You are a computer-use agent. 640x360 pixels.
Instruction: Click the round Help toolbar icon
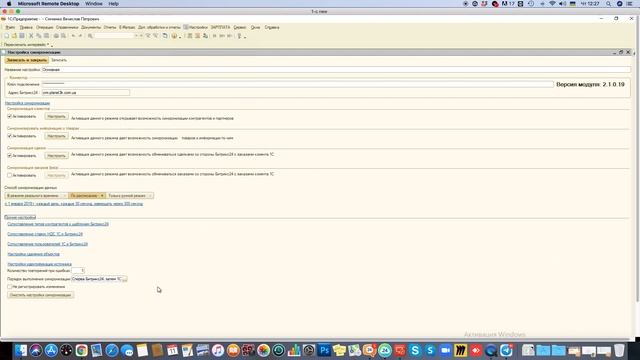174,36
